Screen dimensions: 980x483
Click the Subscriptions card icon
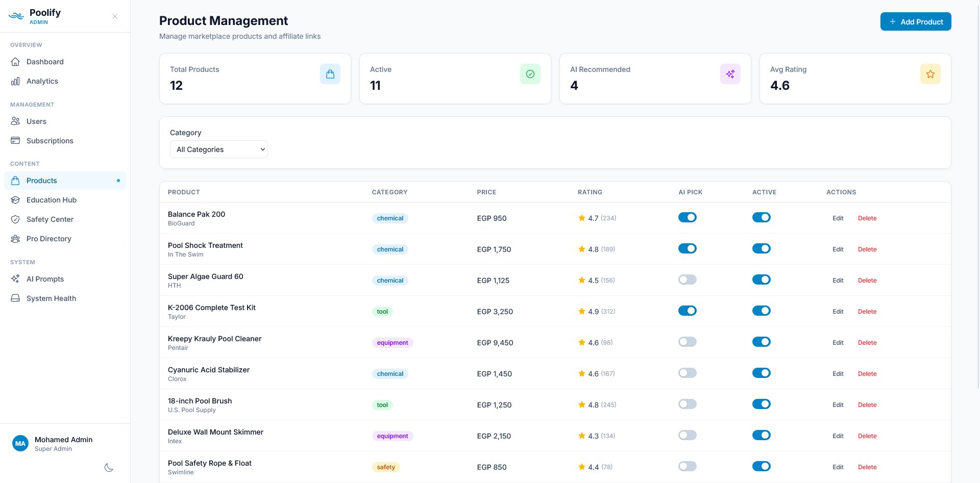pyautogui.click(x=16, y=141)
